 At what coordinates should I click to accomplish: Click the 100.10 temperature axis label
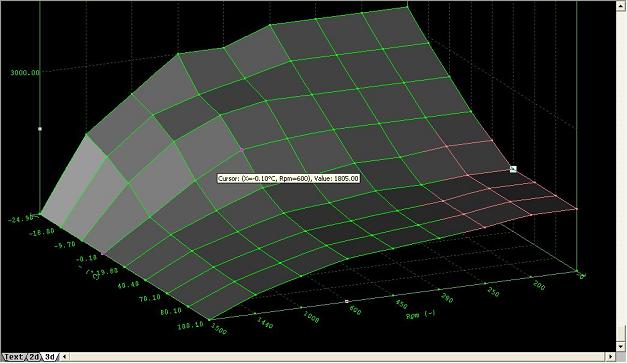click(192, 325)
